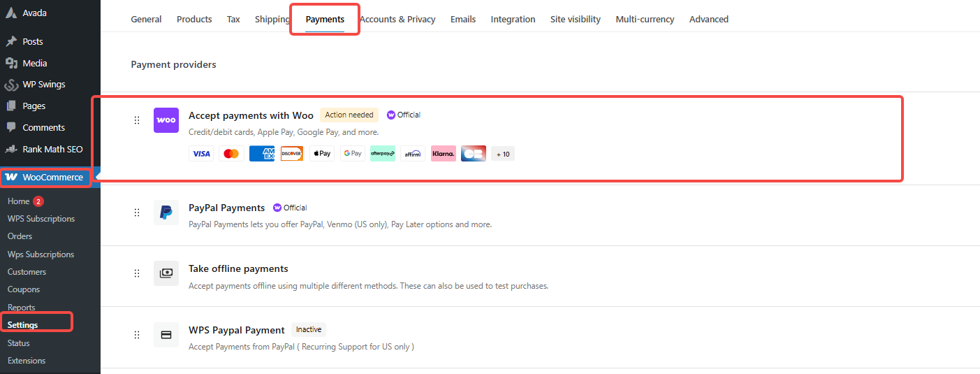The width and height of the screenshot is (980, 374).
Task: Click the WP Swings logo icon
Action: pos(11,85)
